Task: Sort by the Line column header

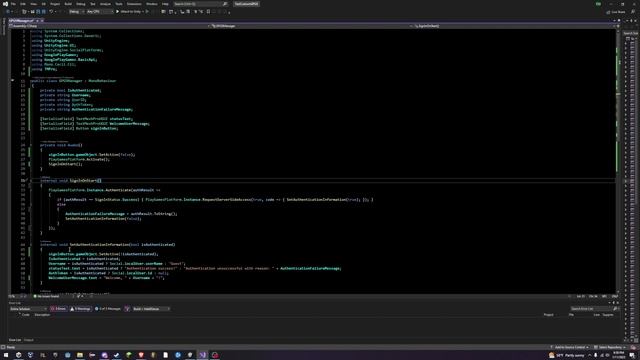Action: coord(597,315)
